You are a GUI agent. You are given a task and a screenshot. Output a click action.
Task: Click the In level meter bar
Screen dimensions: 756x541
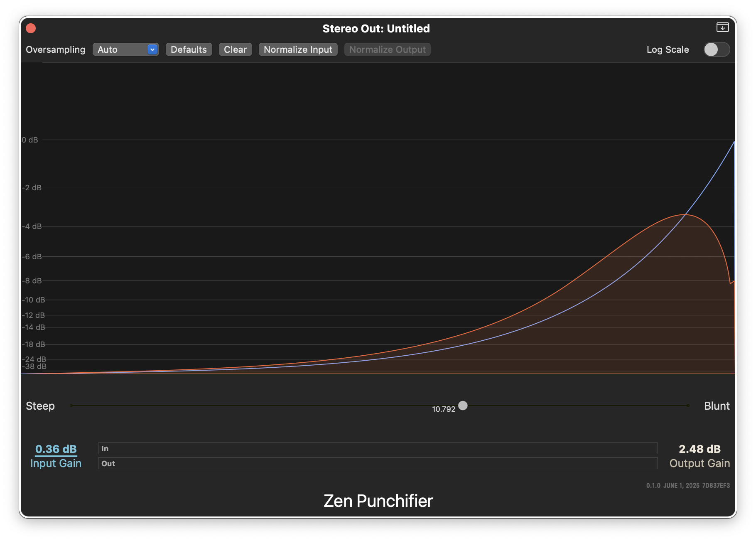pyautogui.click(x=378, y=448)
